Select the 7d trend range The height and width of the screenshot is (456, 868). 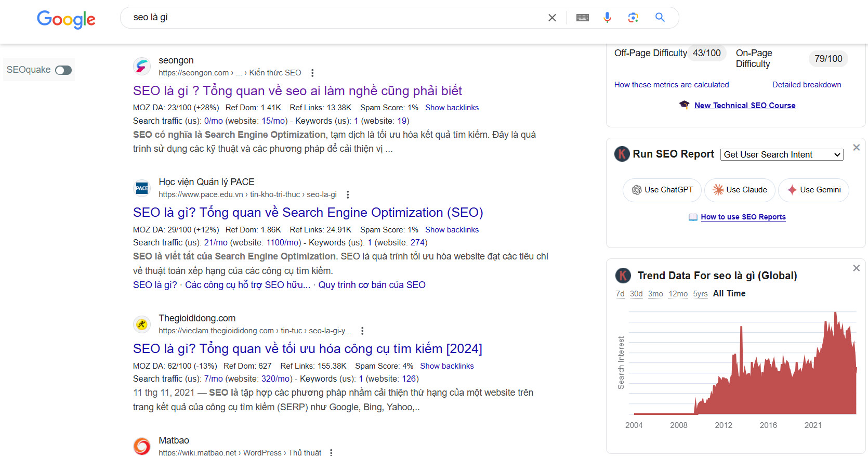coord(620,294)
